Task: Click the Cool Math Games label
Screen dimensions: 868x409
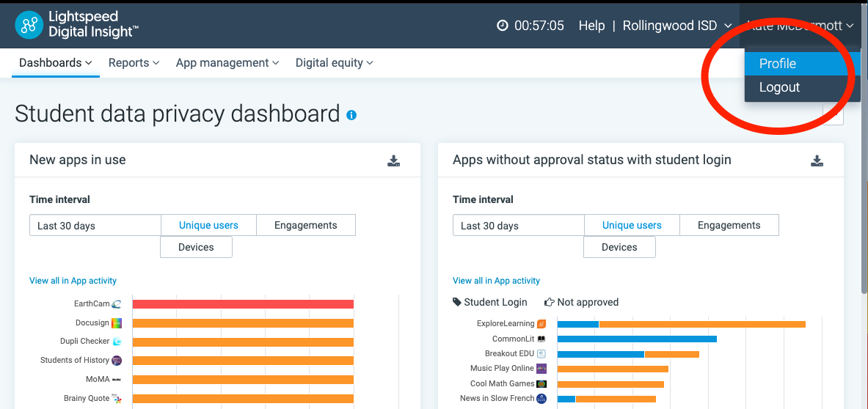Action: coord(503,383)
